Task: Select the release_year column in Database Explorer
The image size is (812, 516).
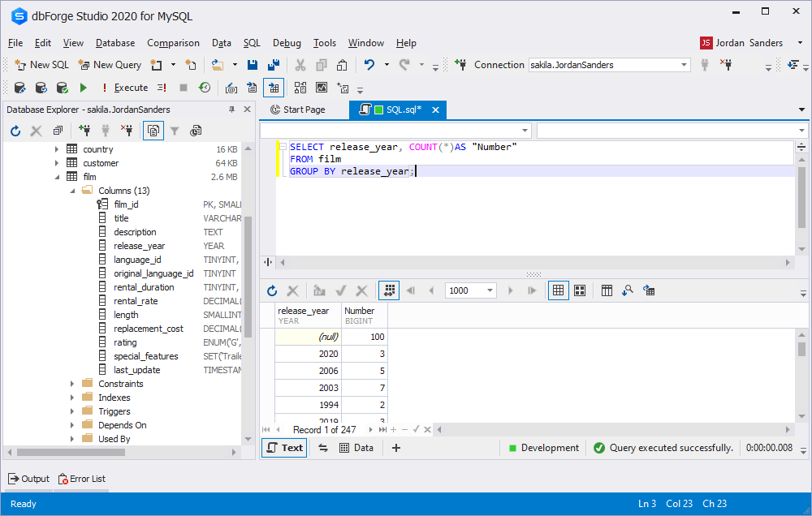Action: pyautogui.click(x=138, y=245)
